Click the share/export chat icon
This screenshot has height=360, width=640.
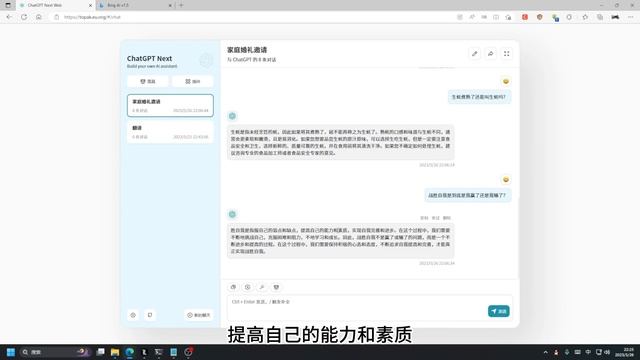491,54
